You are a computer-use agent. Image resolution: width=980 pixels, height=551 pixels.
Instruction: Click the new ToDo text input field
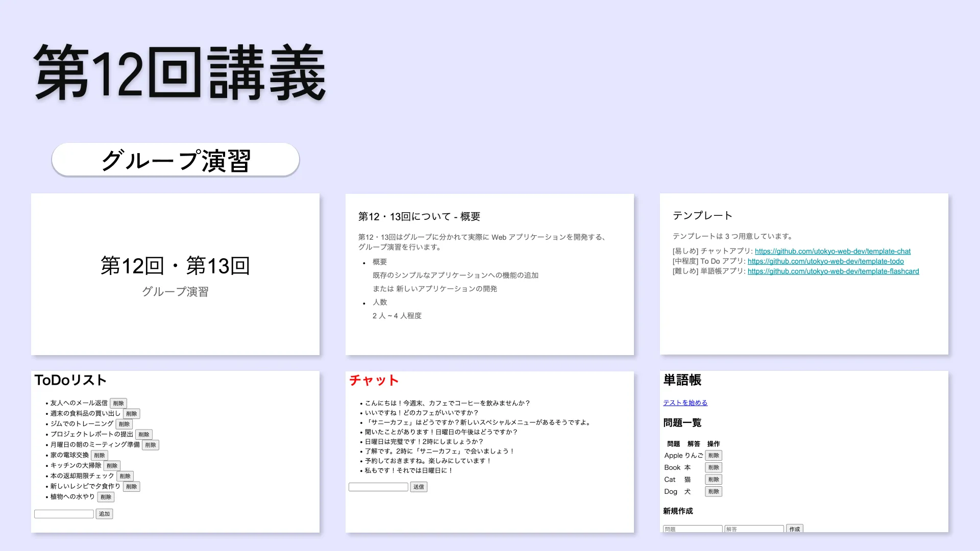[64, 513]
